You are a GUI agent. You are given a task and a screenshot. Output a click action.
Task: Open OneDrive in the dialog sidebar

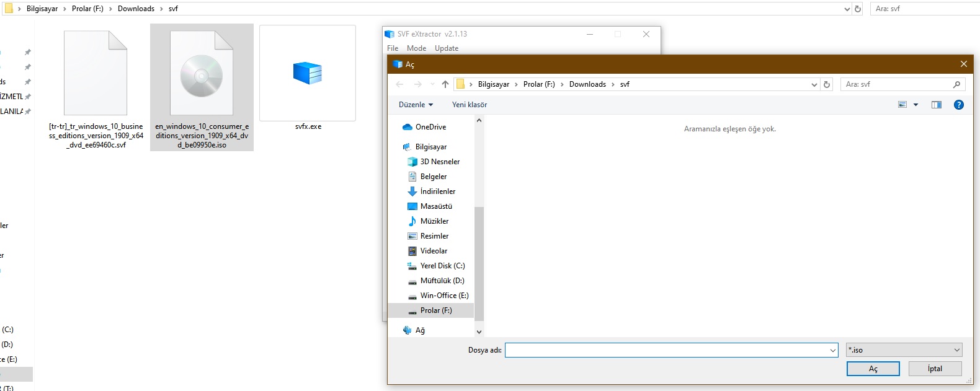pos(430,127)
